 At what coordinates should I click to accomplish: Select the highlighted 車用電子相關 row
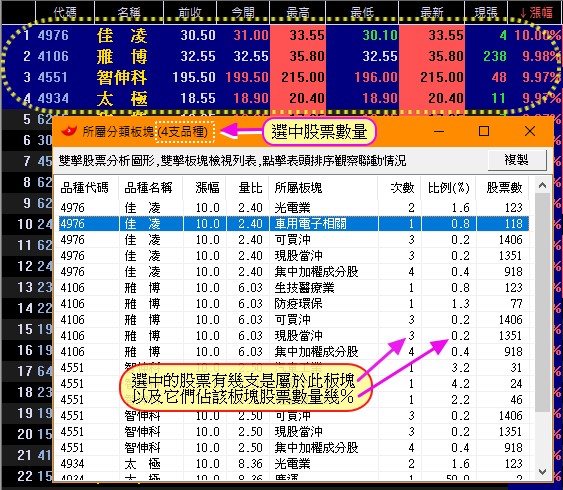tap(294, 224)
